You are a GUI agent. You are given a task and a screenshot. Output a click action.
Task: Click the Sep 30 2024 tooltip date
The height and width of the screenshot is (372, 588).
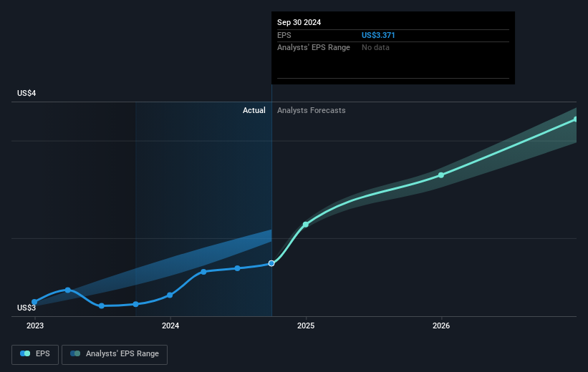pyautogui.click(x=299, y=22)
